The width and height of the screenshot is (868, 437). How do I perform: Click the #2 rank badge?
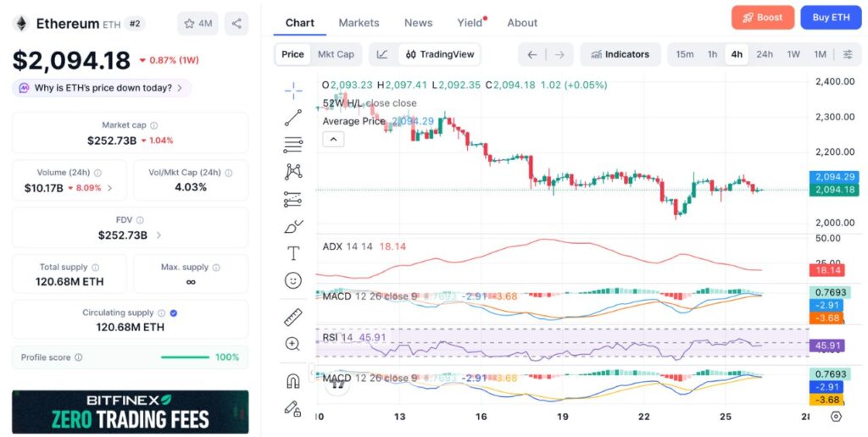tap(135, 23)
